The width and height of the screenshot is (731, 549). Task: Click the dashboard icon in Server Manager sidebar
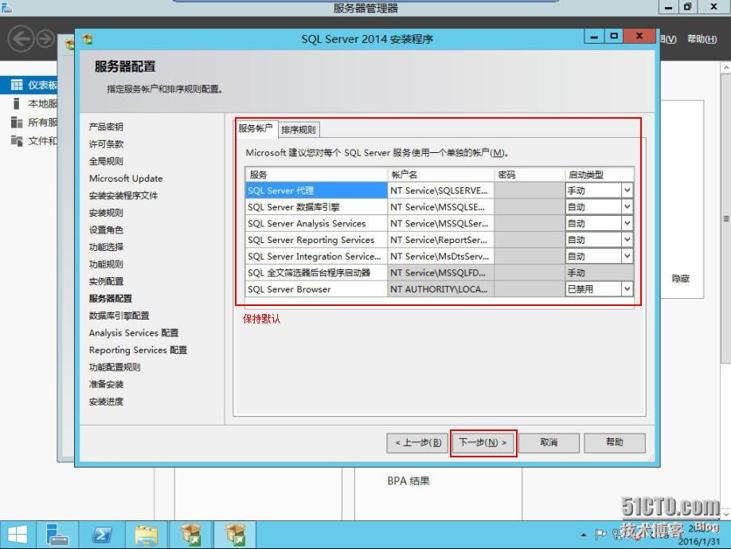[x=16, y=85]
